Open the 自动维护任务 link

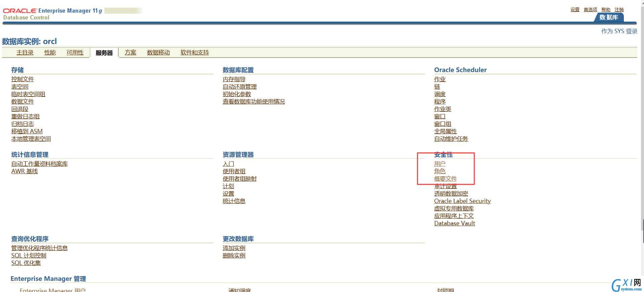tap(451, 138)
